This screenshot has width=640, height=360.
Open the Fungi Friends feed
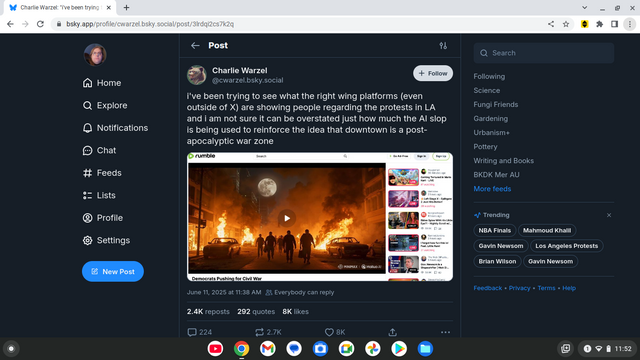pos(496,104)
